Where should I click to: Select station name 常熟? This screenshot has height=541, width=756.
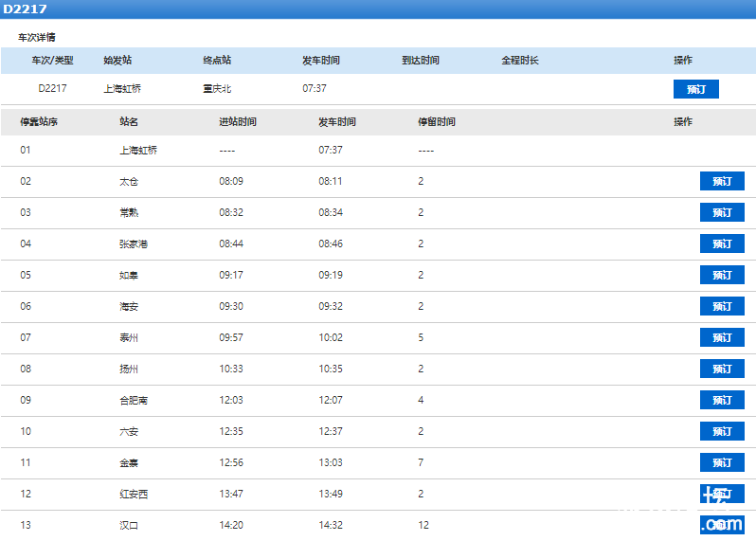[x=129, y=212]
